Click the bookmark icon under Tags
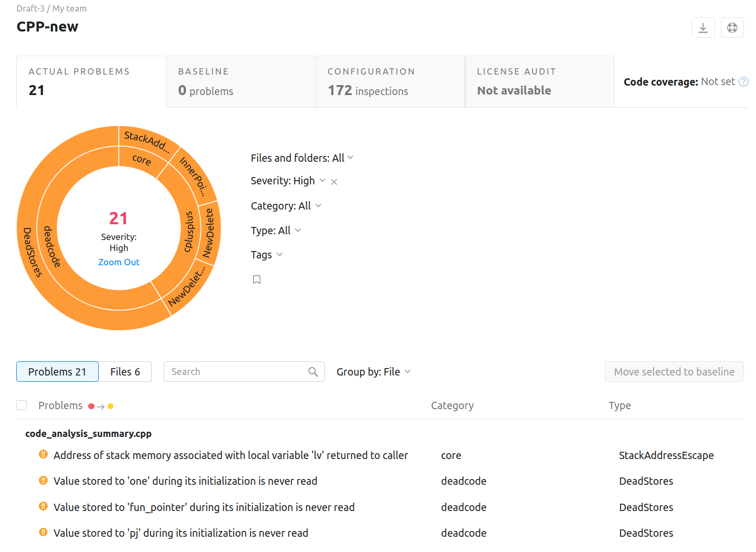This screenshot has width=756, height=552. point(257,279)
